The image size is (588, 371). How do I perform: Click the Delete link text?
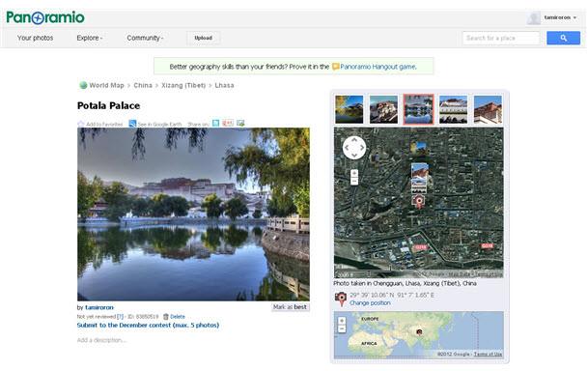[178, 317]
